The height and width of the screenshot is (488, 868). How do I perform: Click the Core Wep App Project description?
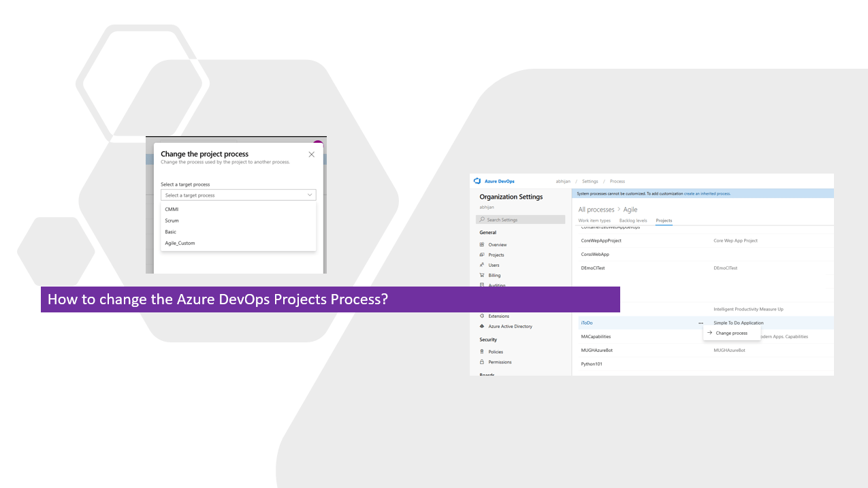(735, 240)
